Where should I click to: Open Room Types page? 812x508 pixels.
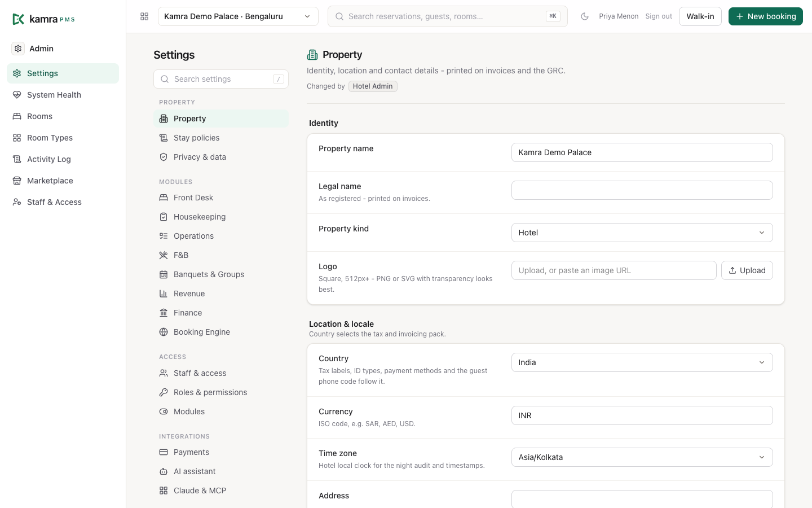[63, 138]
